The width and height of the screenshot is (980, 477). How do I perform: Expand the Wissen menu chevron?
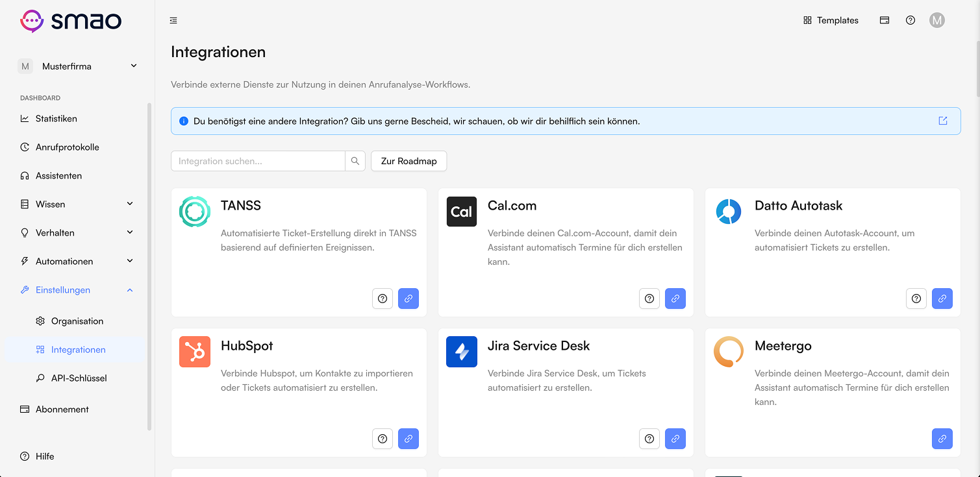coord(130,204)
